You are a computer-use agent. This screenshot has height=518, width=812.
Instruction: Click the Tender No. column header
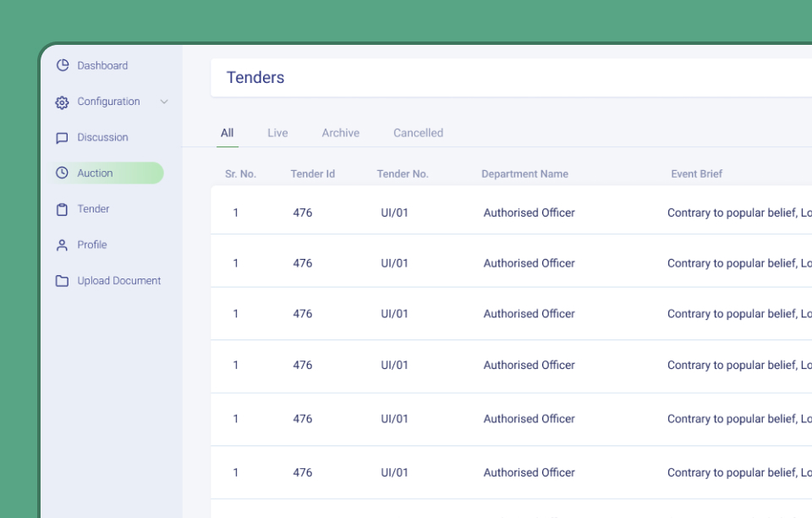(403, 174)
